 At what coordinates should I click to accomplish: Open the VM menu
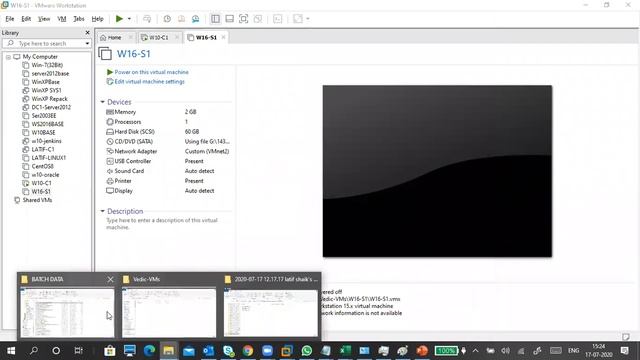tap(62, 19)
